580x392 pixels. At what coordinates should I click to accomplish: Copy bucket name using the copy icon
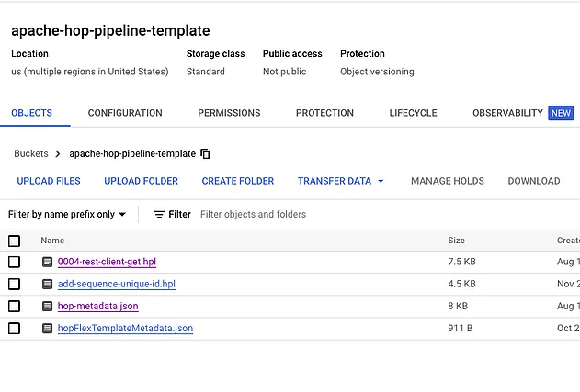[x=206, y=154]
